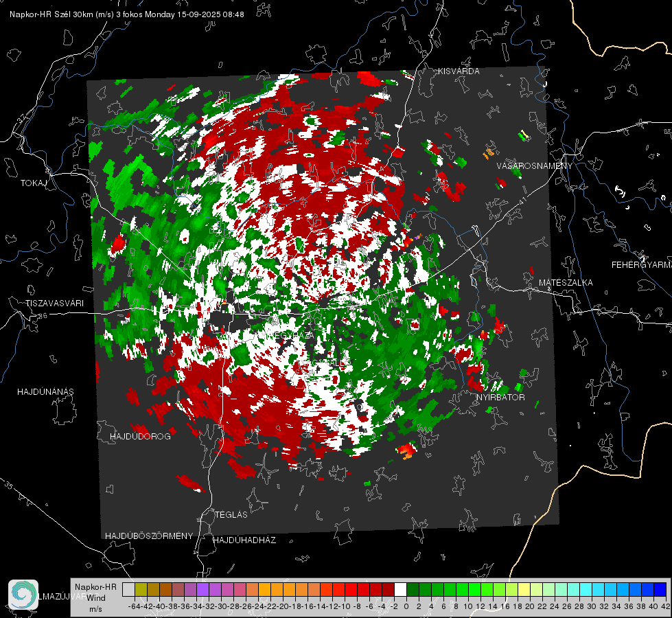The height and width of the screenshot is (618, 672).
Task: Click the FEHÉRGYARMAT town label
Action: click(x=642, y=265)
